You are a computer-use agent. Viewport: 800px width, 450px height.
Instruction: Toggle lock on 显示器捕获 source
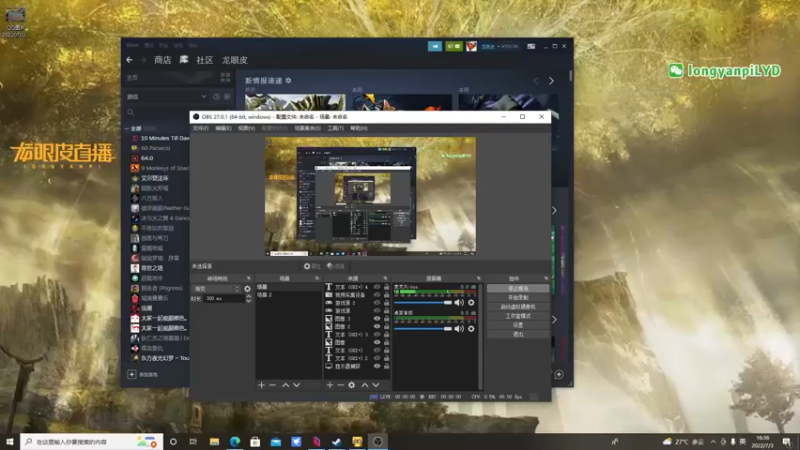[x=386, y=366]
